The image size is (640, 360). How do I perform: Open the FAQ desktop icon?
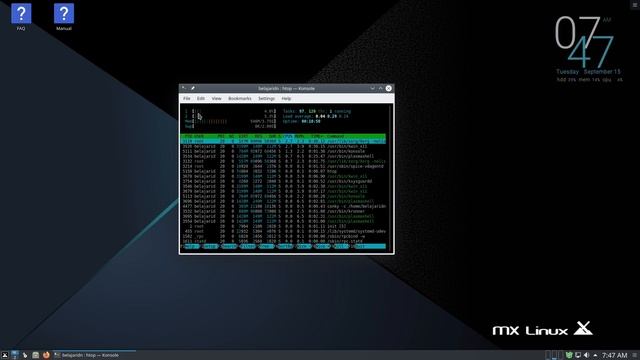click(x=21, y=16)
